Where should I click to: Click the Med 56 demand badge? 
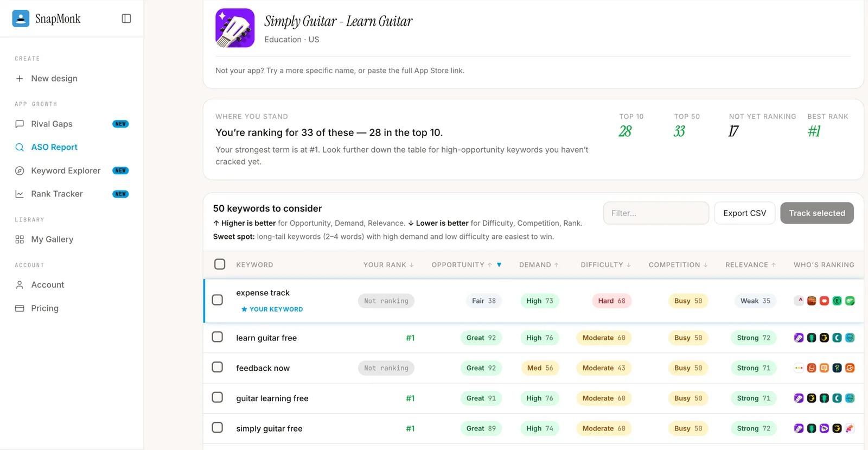540,368
